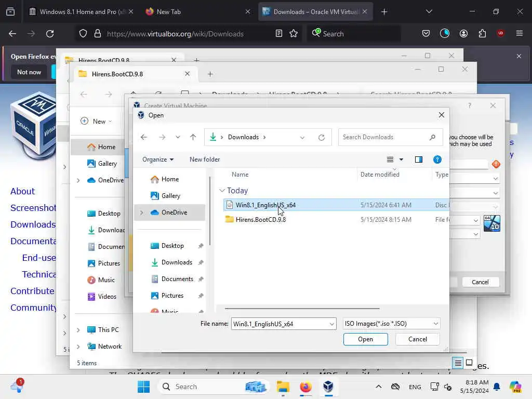Click the Open button
Screen dimensions: 532x399
pos(365,339)
